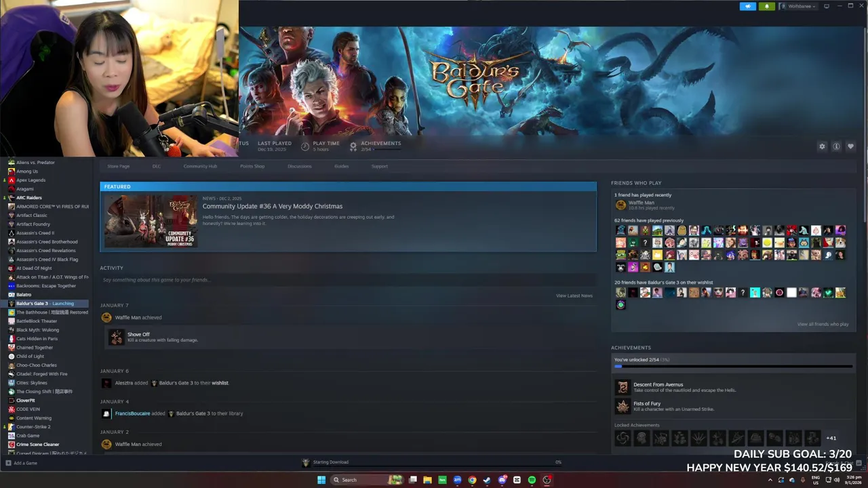Select At Dead Of Night in library
The image size is (868, 488).
(x=34, y=268)
